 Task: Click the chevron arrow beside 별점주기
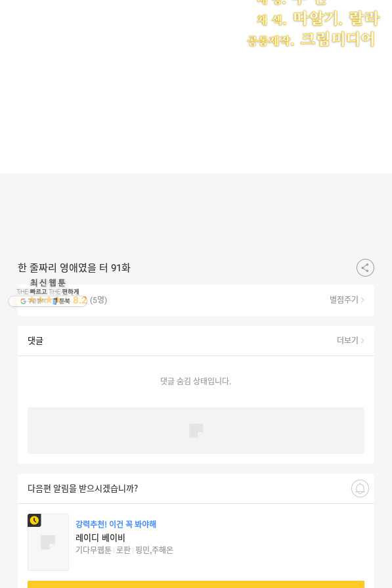(362, 300)
